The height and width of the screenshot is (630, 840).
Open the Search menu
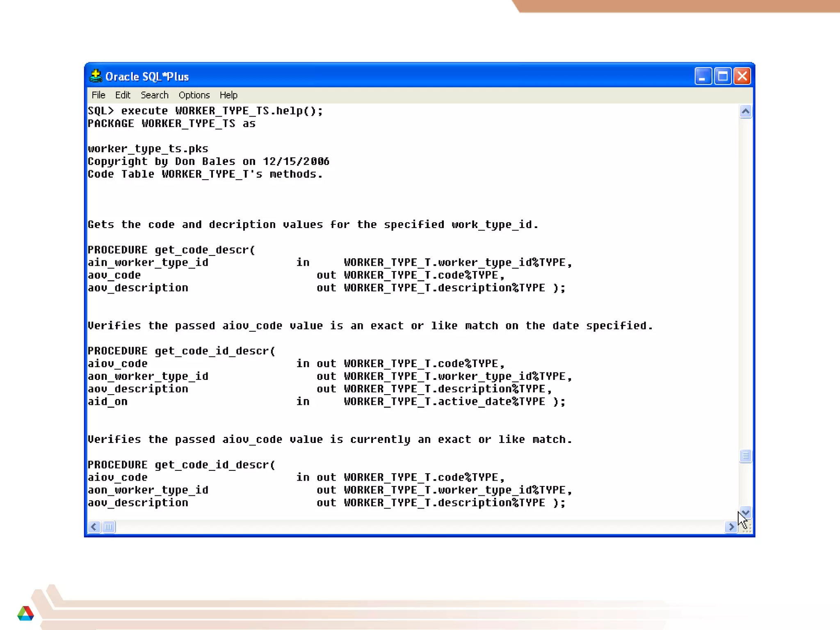pos(155,95)
